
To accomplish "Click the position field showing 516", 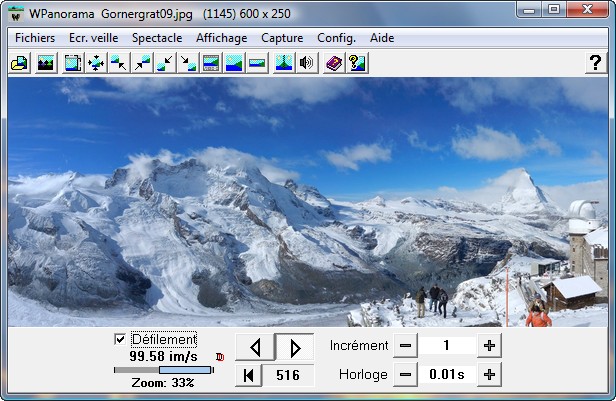I will tap(288, 375).
